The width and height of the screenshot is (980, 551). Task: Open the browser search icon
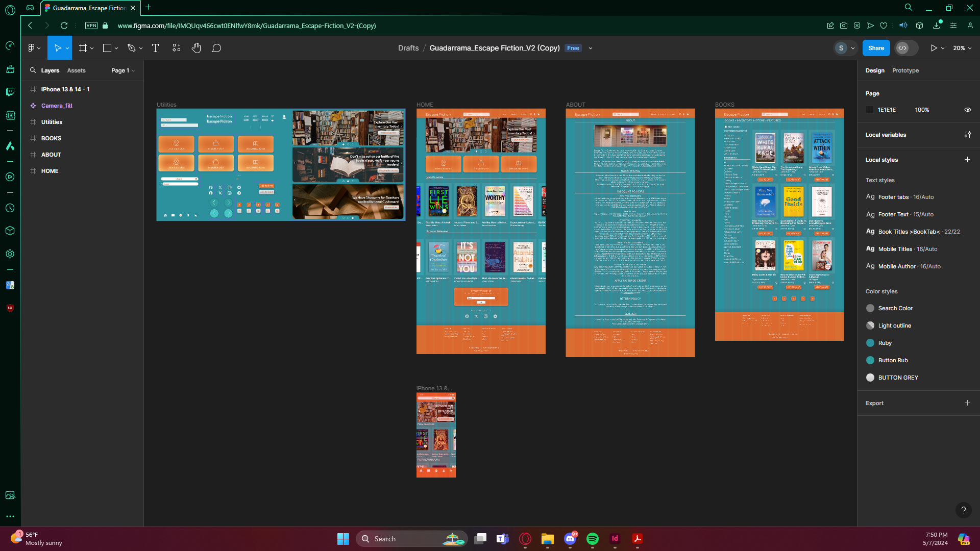click(909, 8)
